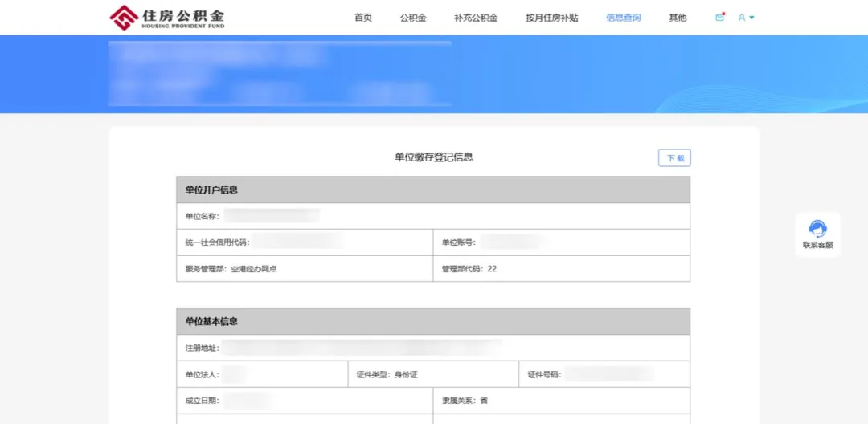Select the 单位法人 field label

(202, 374)
